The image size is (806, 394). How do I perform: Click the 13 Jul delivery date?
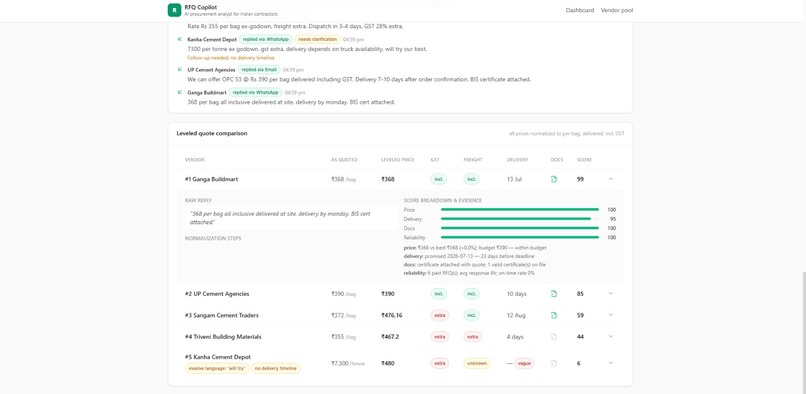[x=515, y=180]
